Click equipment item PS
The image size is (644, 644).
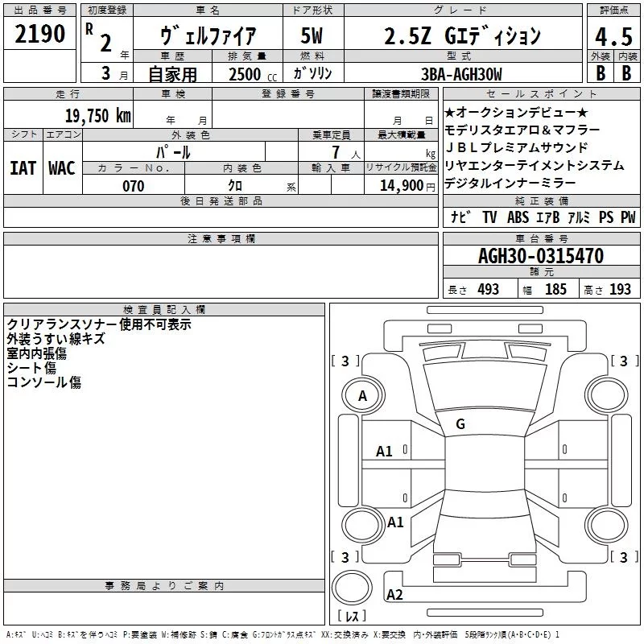coord(606,217)
